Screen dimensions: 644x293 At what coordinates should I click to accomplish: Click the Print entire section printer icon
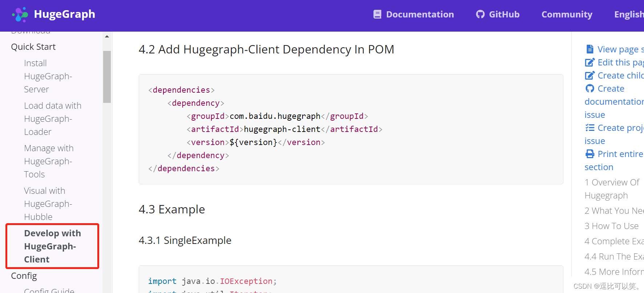click(x=590, y=154)
